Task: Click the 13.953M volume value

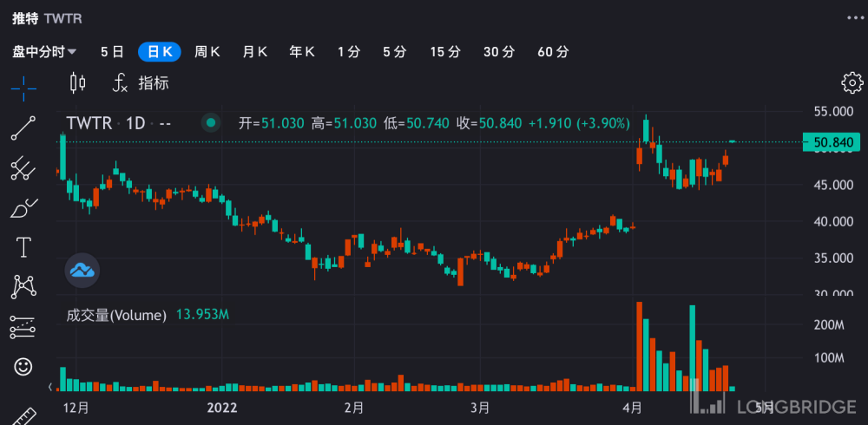Action: coord(202,315)
